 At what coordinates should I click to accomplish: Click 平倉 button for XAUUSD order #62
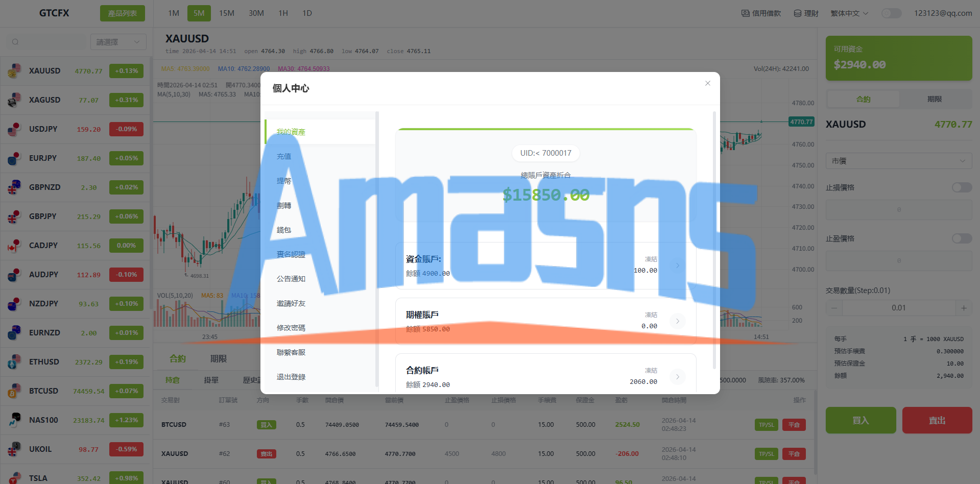[794, 454]
